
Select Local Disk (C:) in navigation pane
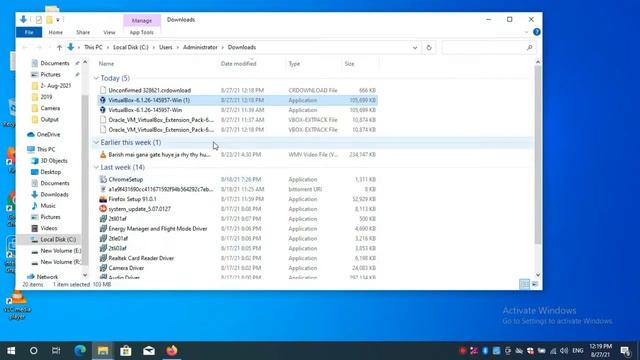[58, 239]
